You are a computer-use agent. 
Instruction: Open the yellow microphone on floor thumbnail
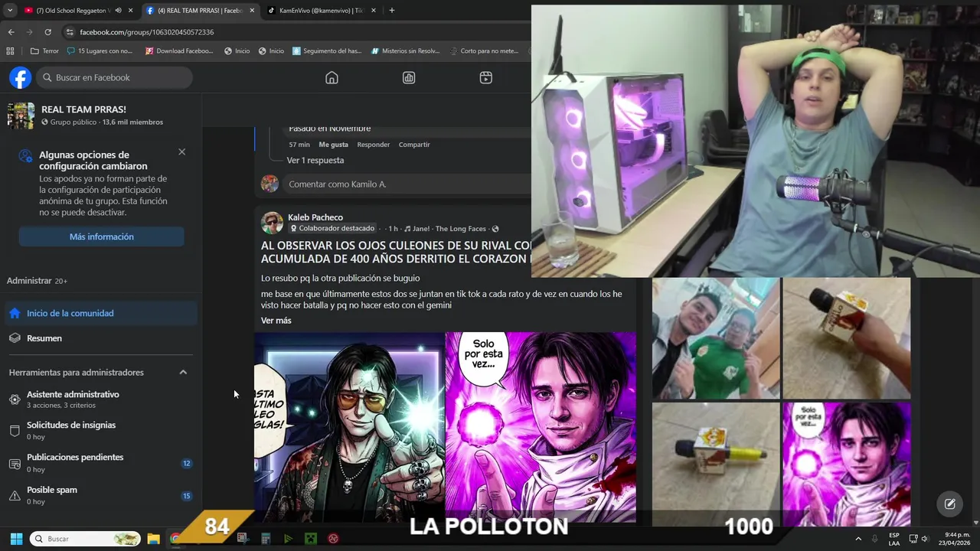[716, 464]
